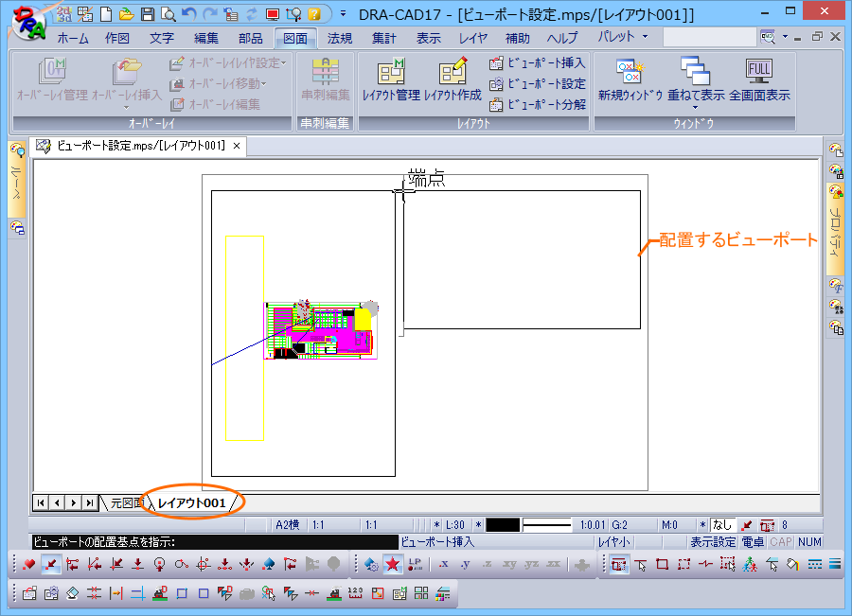Open the 作図 ribbon tab

117,39
